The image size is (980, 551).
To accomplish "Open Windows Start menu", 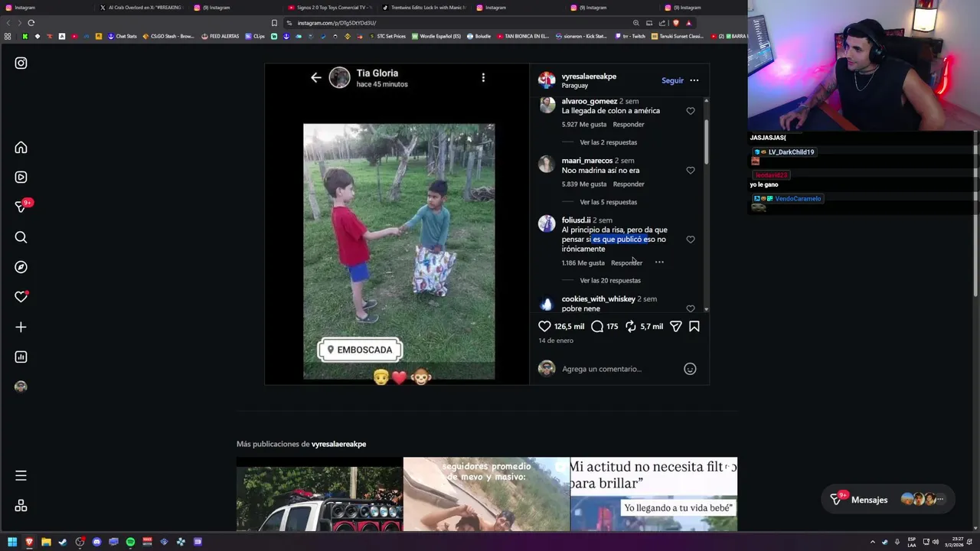I will (x=12, y=542).
